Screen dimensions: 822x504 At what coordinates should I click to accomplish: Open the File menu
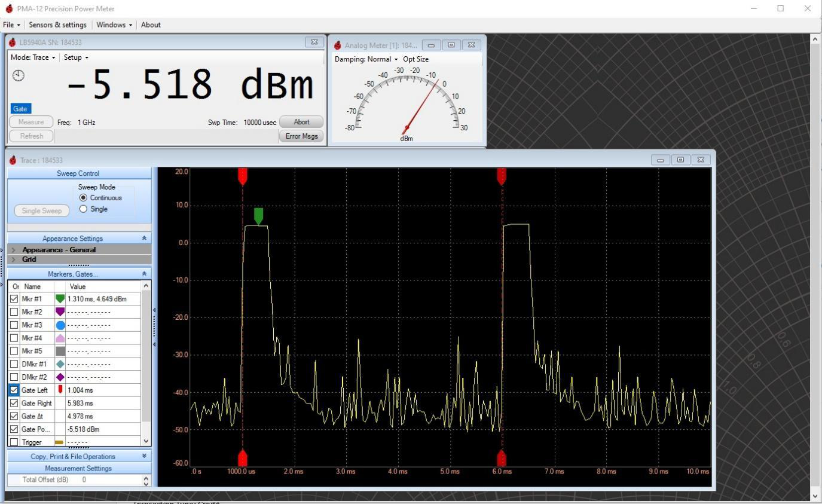tap(12, 25)
